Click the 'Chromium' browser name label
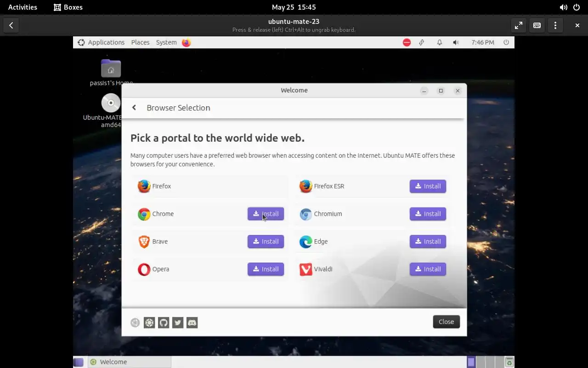This screenshot has height=368, width=588. click(328, 214)
